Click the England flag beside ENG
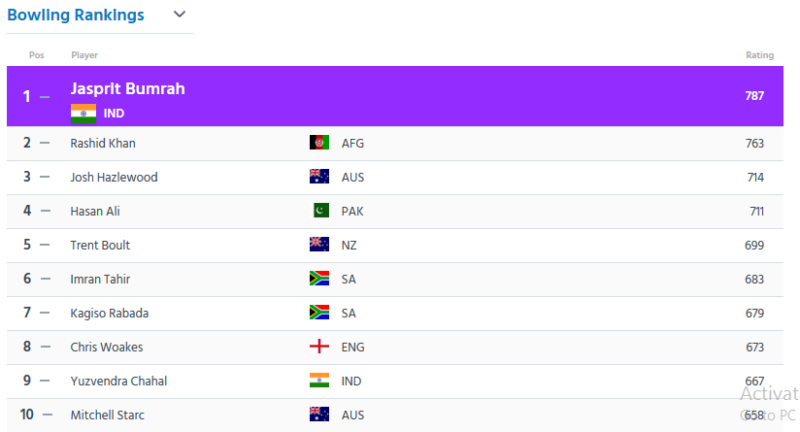Image resolution: width=800 pixels, height=432 pixels. (x=319, y=347)
